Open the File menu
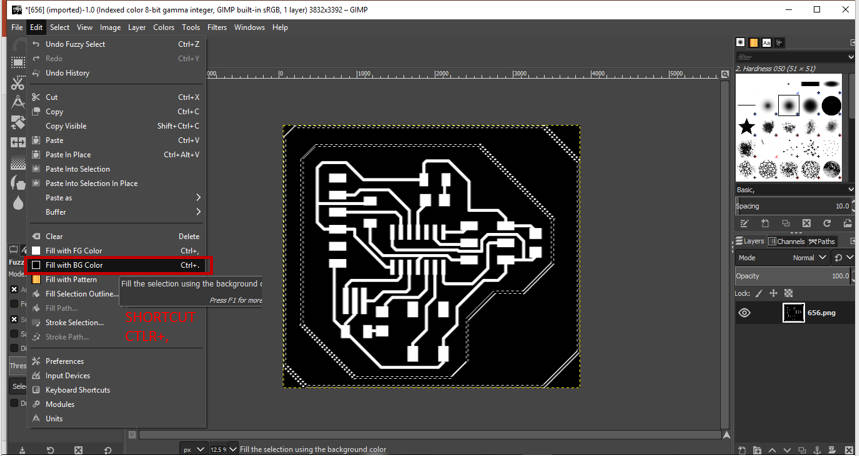This screenshot has height=456, width=859. pyautogui.click(x=17, y=27)
